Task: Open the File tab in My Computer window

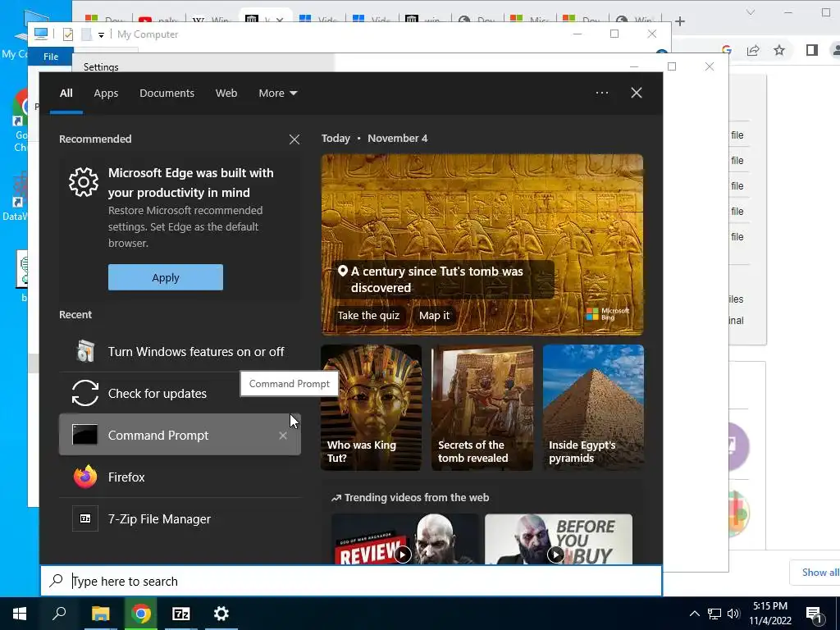Action: [x=51, y=57]
